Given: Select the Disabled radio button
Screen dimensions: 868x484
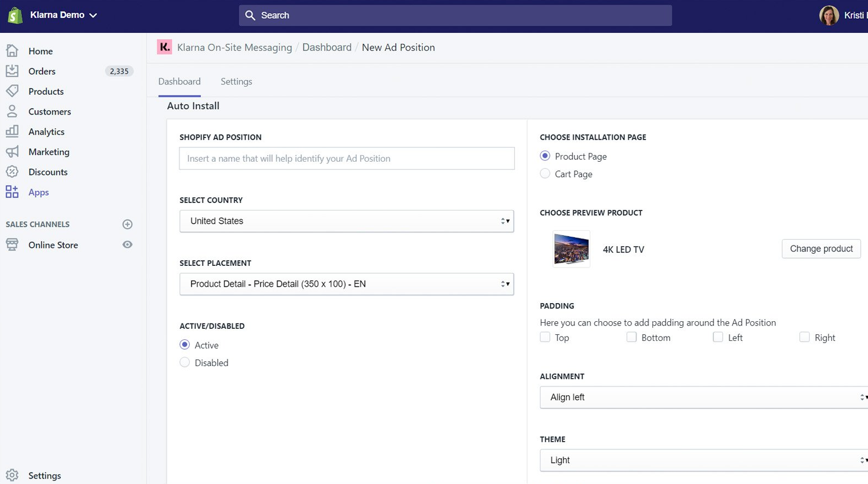Looking at the screenshot, I should tap(185, 362).
